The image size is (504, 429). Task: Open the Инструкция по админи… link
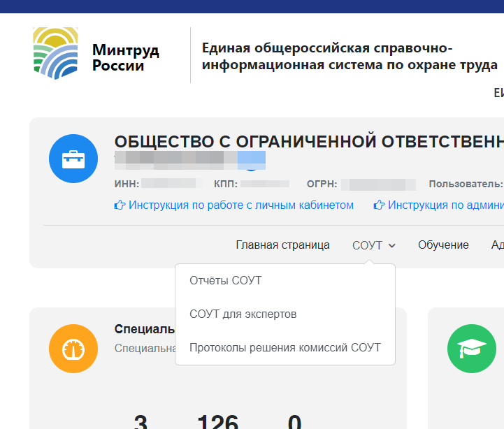[446, 205]
